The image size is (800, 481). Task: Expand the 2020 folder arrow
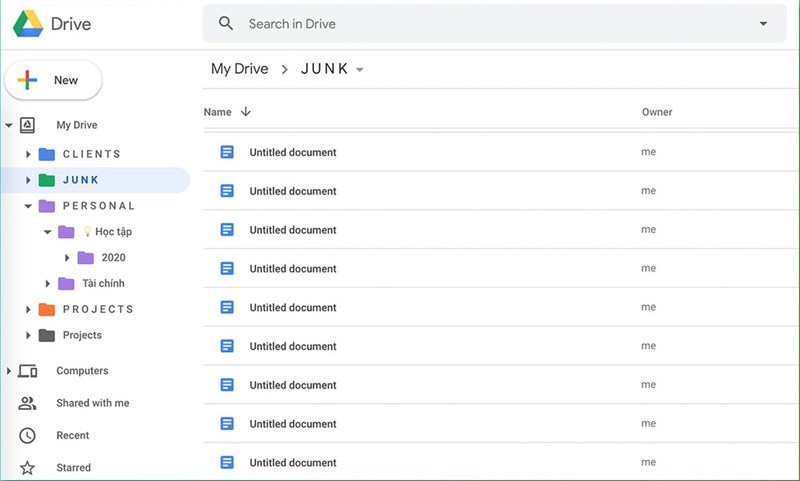67,258
